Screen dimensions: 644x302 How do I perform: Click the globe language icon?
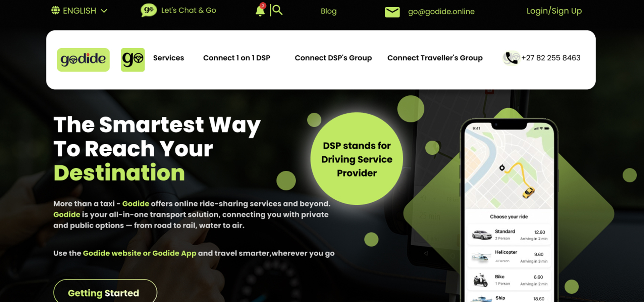pos(55,10)
